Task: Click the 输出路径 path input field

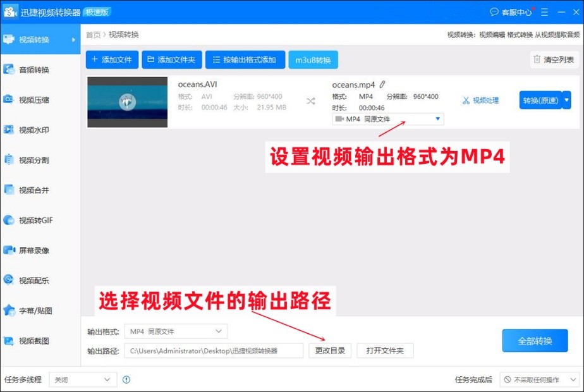Action: (x=215, y=350)
